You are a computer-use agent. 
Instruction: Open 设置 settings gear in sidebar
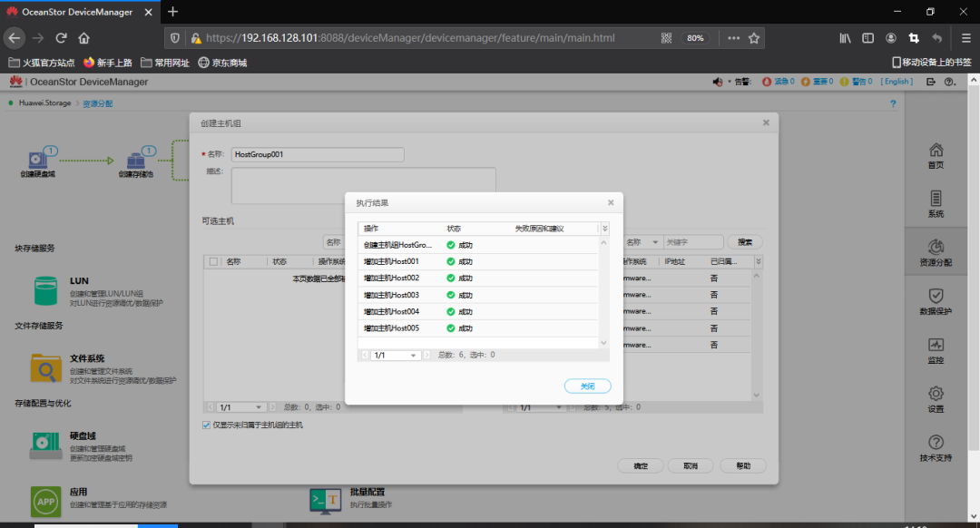pos(936,399)
